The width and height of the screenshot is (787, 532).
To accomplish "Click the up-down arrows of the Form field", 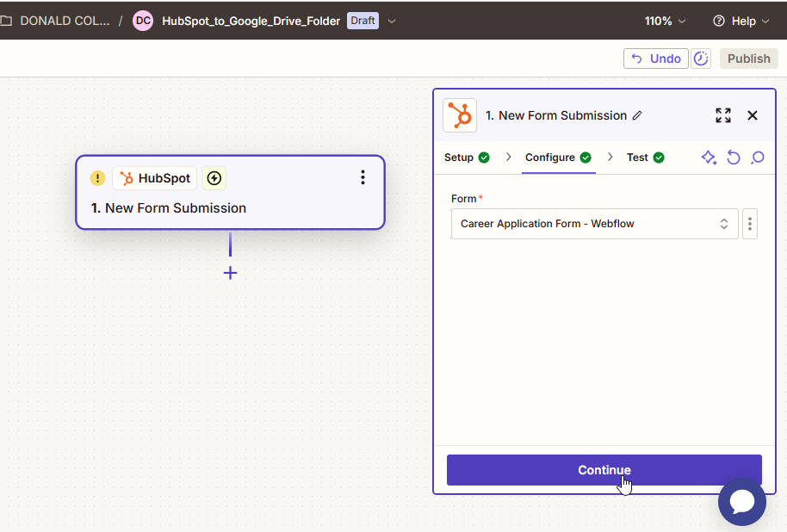I will tap(724, 224).
